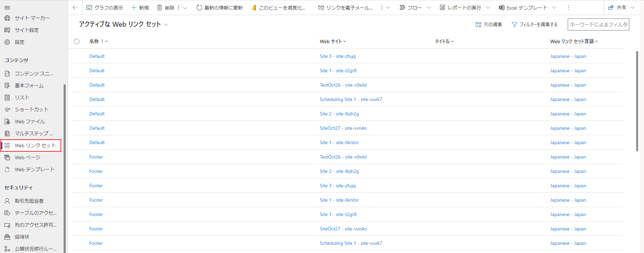Image resolution: width=644 pixels, height=253 pixels.
Task: Select Web リンク セット in the sidebar
Action: click(x=31, y=146)
